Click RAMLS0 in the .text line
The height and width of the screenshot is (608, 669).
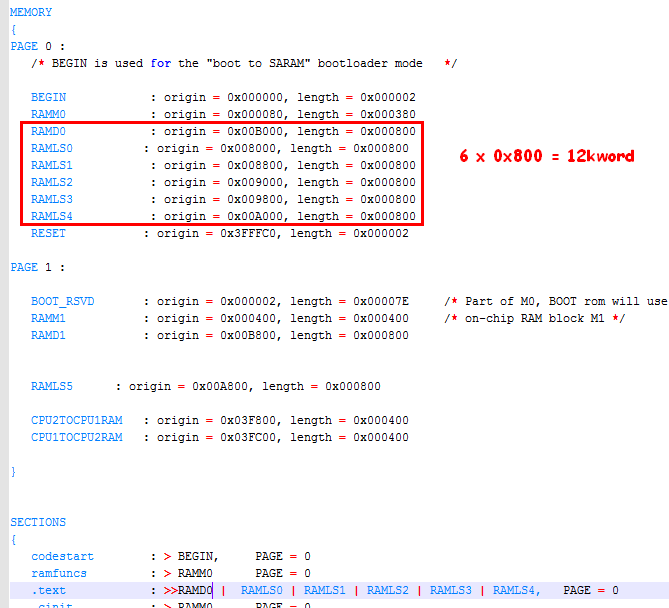click(x=262, y=591)
